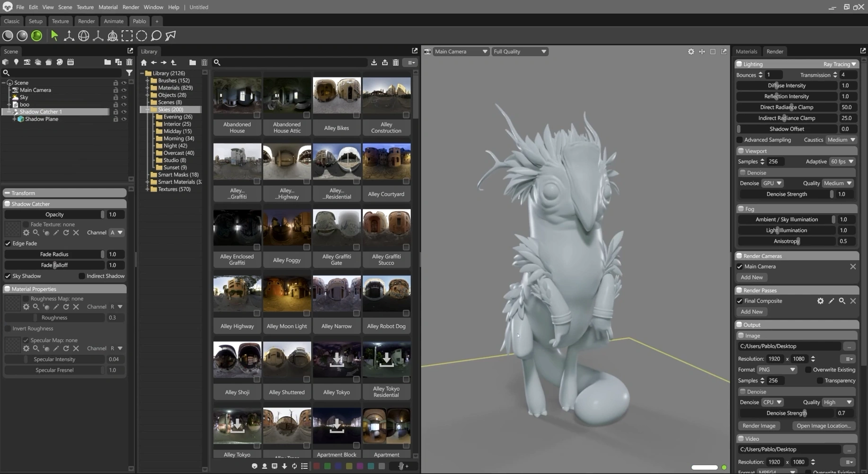The width and height of the screenshot is (868, 474).
Task: Click the Render Image button
Action: [x=759, y=426]
